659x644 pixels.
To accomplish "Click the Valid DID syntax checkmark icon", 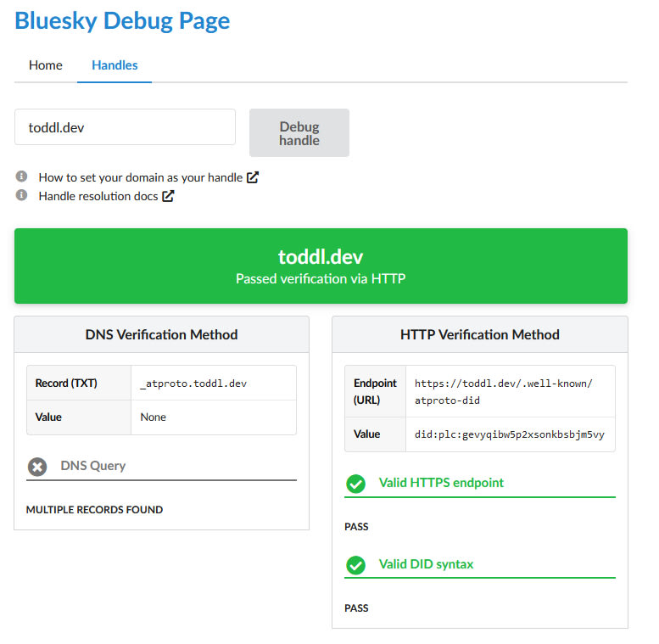I will [355, 565].
